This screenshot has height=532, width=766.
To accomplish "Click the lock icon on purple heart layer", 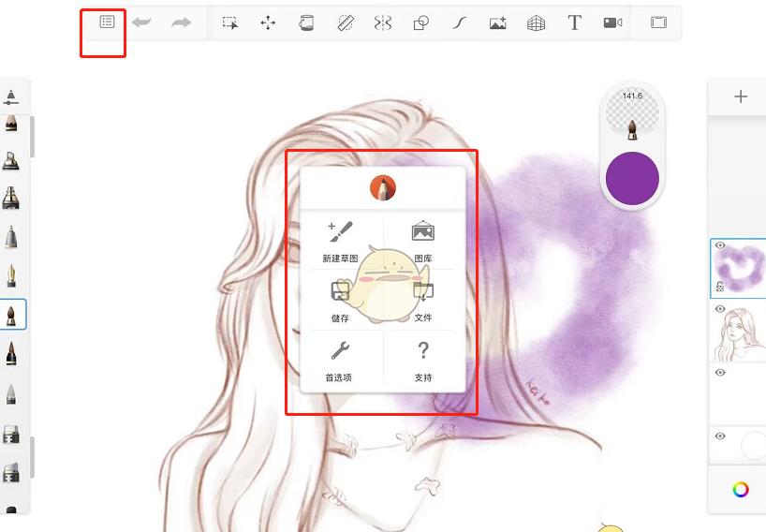I will pyautogui.click(x=719, y=287).
